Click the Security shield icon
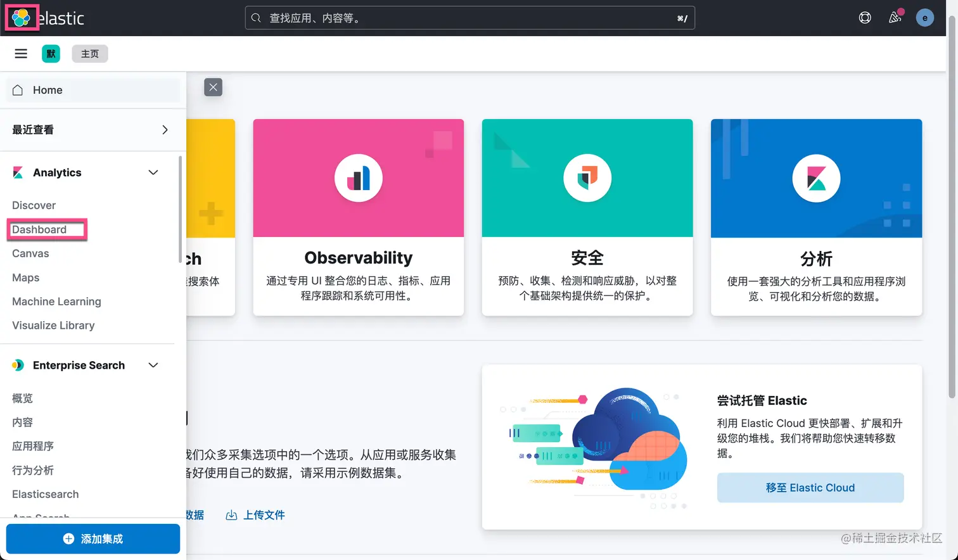Image resolution: width=958 pixels, height=560 pixels. 587,178
